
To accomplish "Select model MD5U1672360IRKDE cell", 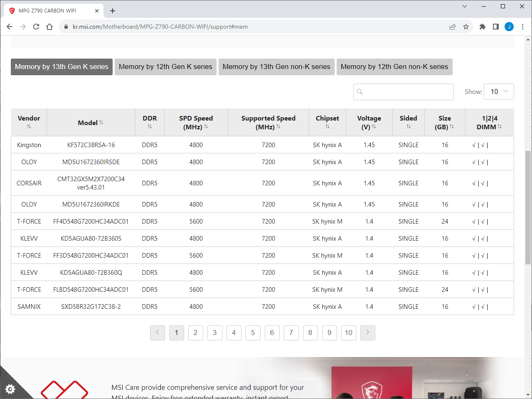I will click(x=91, y=204).
